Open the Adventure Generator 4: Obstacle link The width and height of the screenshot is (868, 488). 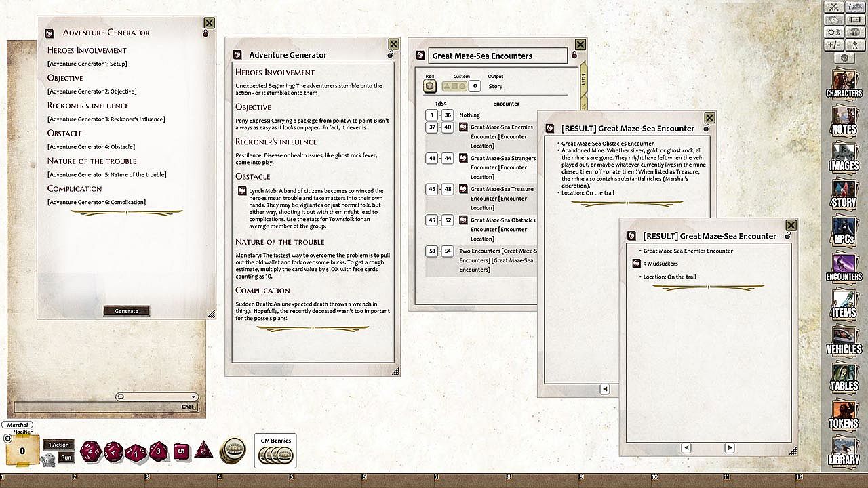(x=92, y=146)
